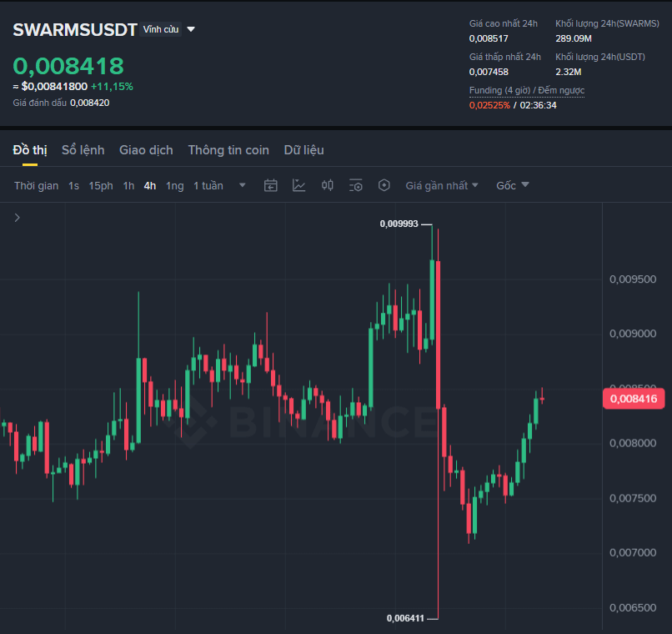Click the 0,008000 price axis label
672x634 pixels.
633,443
